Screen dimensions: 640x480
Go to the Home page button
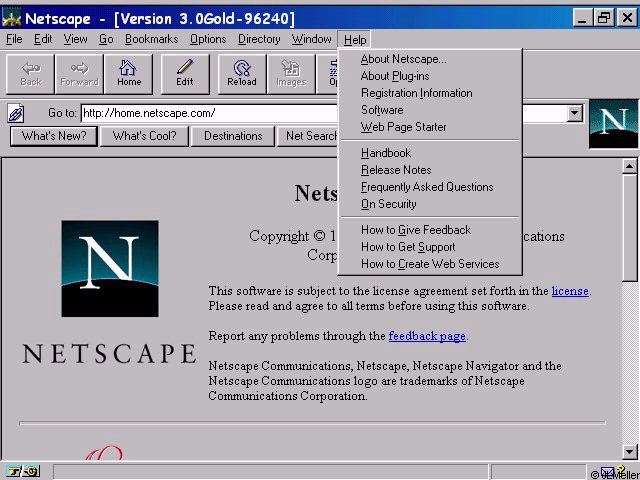click(x=129, y=74)
